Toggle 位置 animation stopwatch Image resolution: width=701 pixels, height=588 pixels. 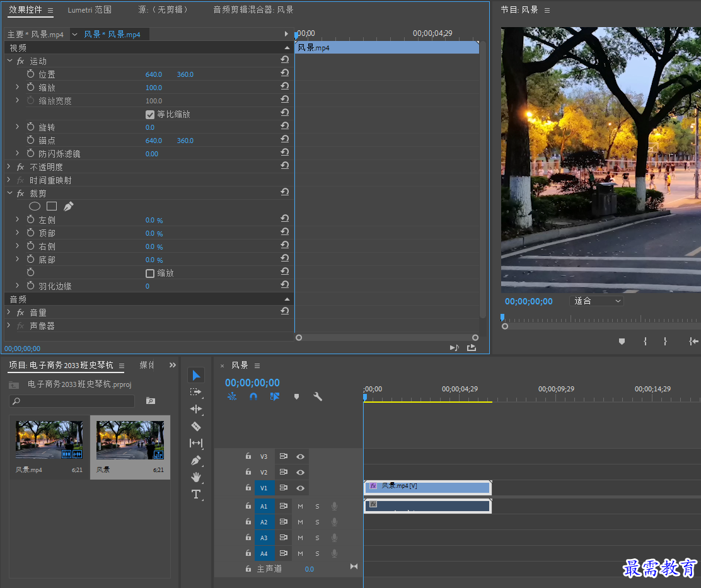(30, 74)
